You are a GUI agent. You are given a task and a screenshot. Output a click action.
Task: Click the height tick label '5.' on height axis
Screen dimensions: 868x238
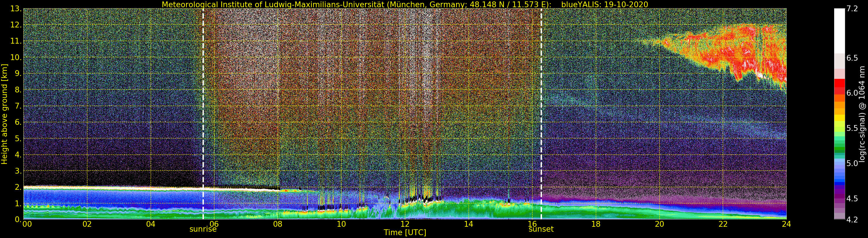pyautogui.click(x=18, y=138)
